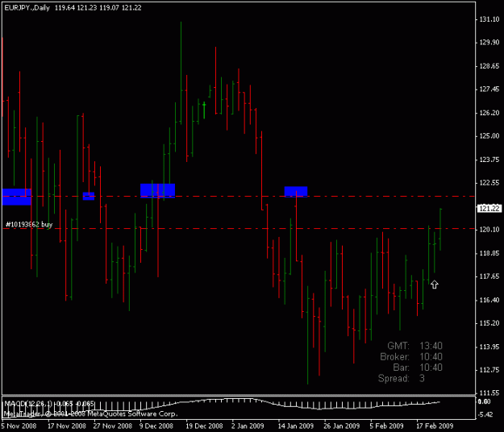Click the 128.65 price scale label

489,66
